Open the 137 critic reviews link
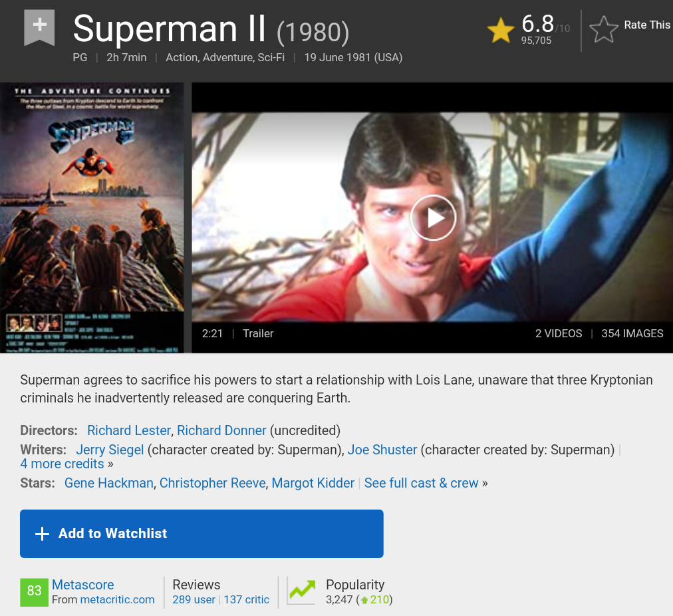This screenshot has width=673, height=616. point(246,599)
